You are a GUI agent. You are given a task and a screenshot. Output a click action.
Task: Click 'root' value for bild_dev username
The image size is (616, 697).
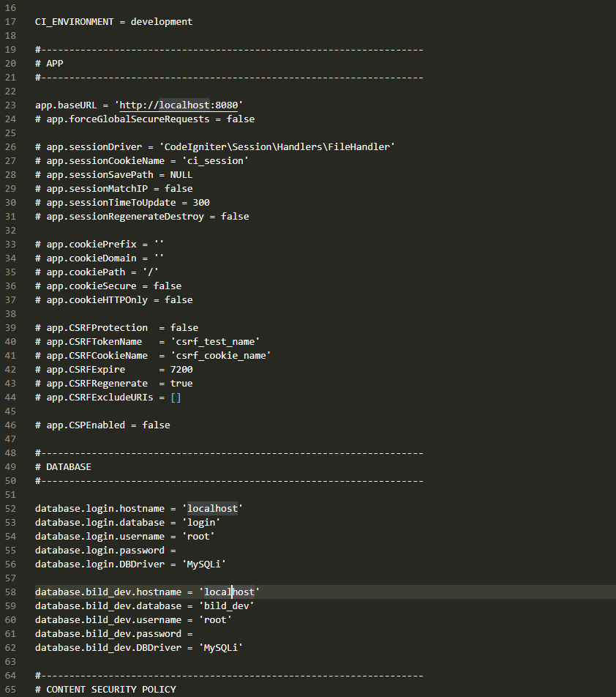pyautogui.click(x=215, y=619)
